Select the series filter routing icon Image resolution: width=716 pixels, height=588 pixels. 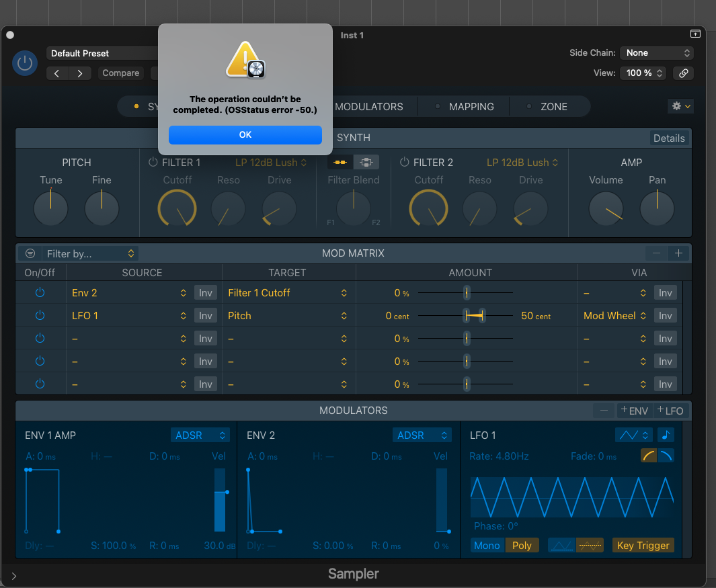point(340,162)
